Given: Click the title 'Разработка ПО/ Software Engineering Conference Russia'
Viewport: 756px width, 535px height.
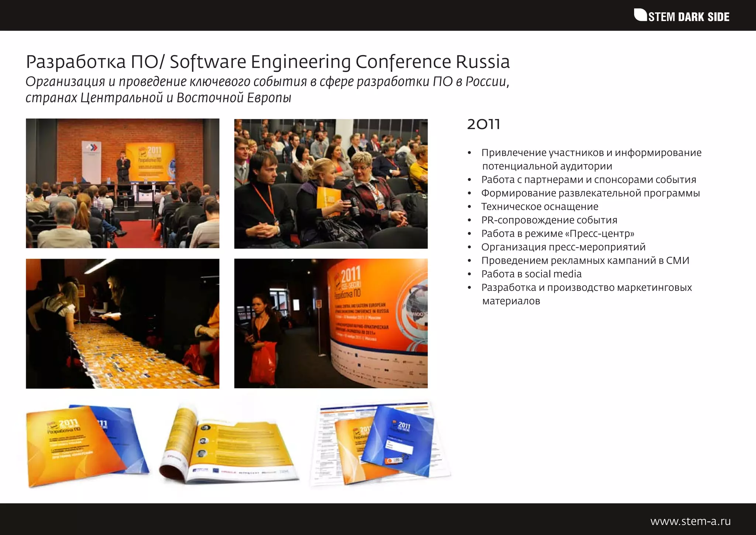Looking at the screenshot, I should (x=268, y=62).
